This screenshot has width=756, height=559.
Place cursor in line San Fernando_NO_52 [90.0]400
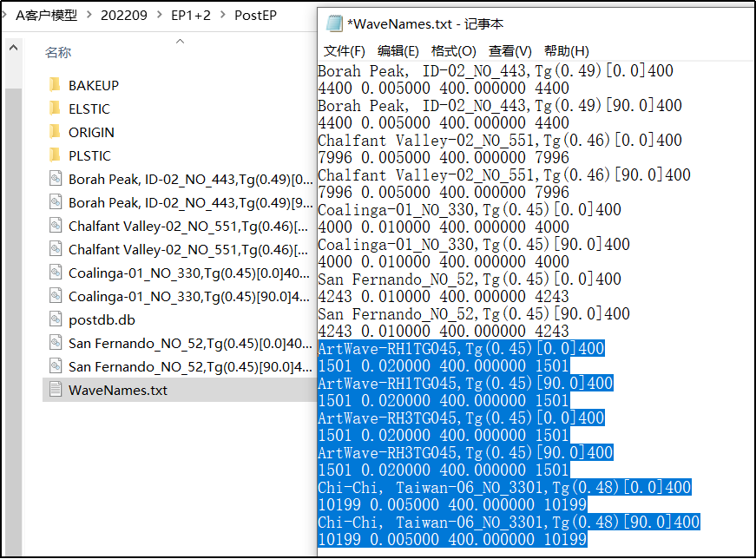[473, 314]
